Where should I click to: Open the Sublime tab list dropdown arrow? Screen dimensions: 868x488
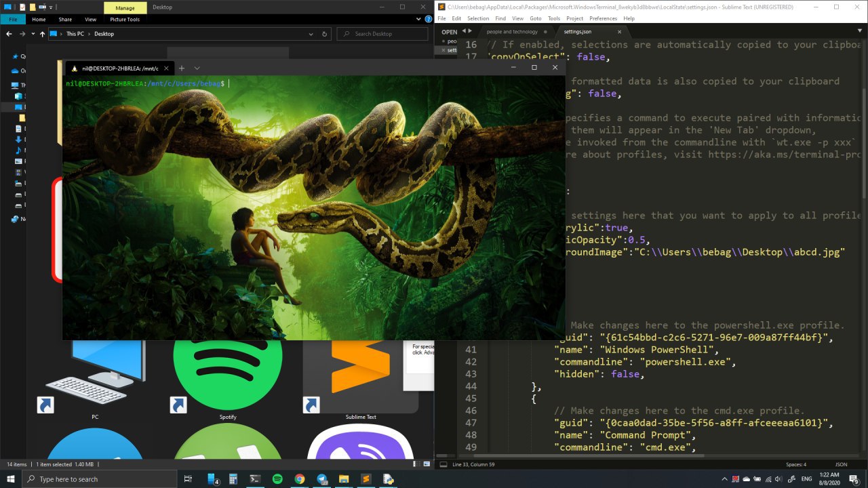coord(859,32)
